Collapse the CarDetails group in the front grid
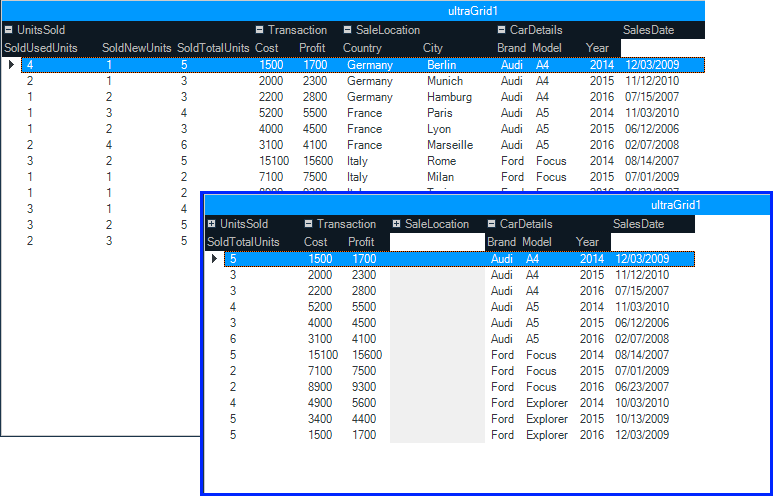775x500 pixels. (x=491, y=224)
